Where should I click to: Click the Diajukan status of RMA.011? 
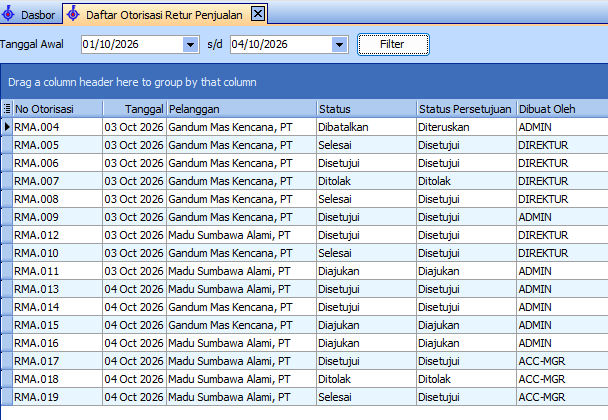366,271
